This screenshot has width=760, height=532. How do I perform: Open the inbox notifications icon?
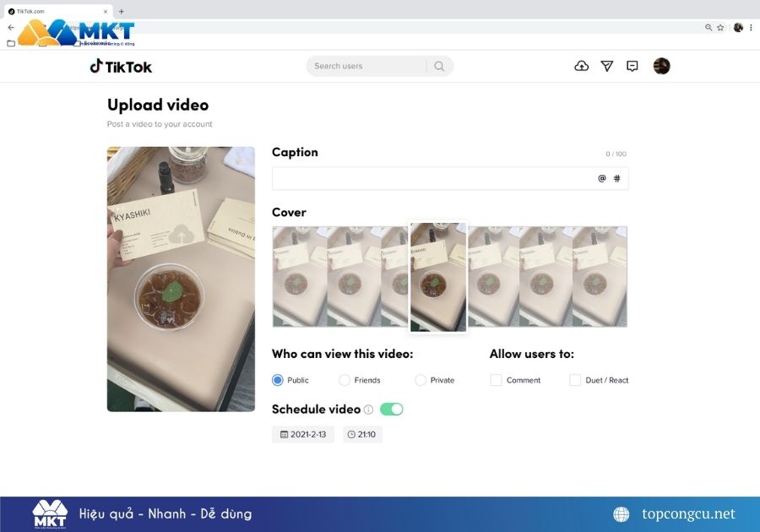tap(632, 66)
